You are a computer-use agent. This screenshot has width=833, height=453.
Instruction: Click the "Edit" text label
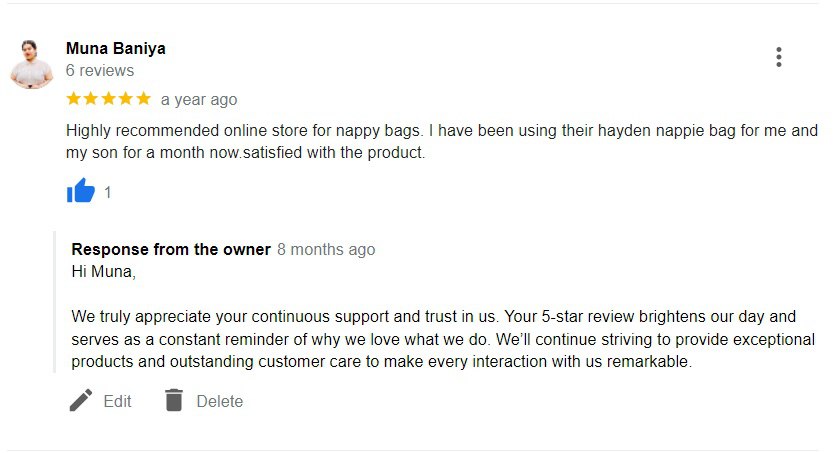tap(117, 401)
